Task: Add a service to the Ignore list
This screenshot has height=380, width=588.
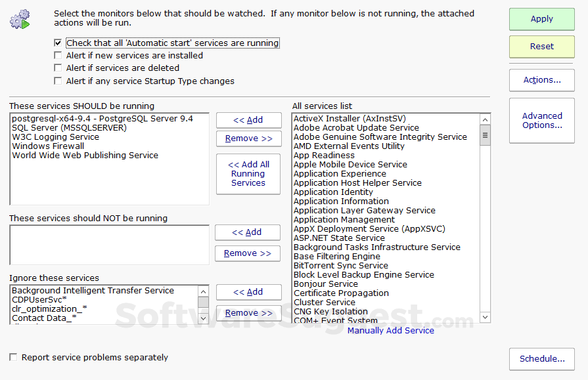Action: [x=248, y=292]
